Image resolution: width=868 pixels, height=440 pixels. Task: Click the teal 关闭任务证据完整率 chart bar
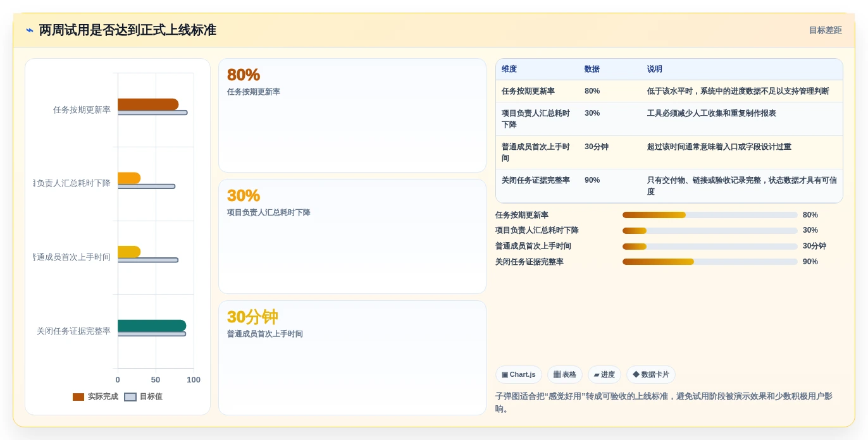coord(152,326)
